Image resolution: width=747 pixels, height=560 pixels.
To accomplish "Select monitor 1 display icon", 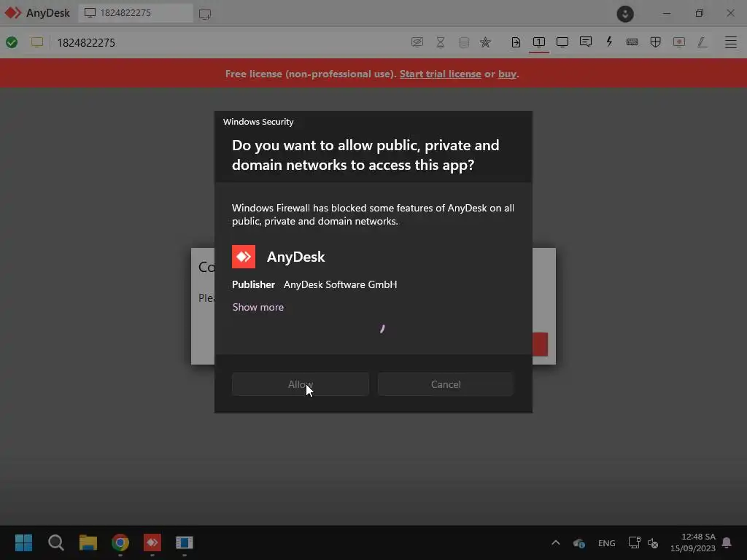I will (539, 42).
